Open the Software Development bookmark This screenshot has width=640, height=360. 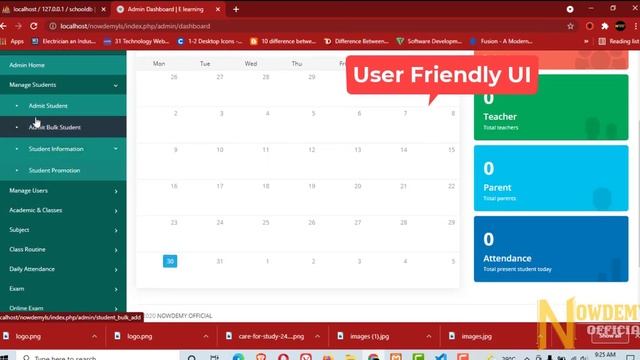[429, 41]
